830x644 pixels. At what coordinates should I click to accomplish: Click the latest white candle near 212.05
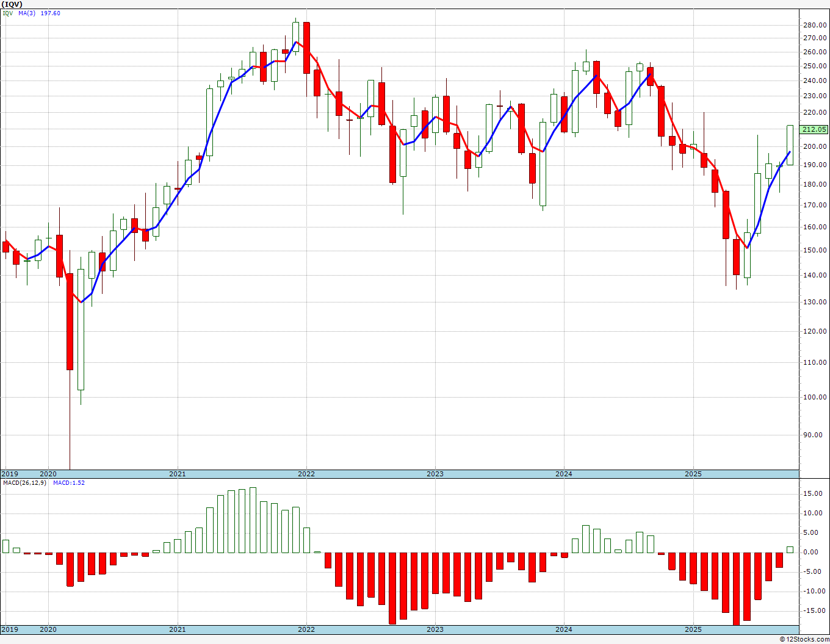790,145
